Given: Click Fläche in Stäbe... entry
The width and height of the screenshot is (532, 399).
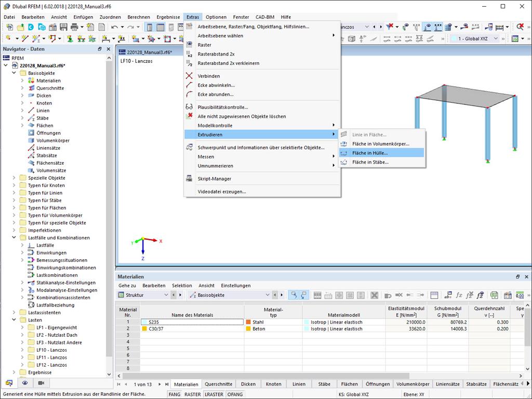Looking at the screenshot, I should tap(382, 162).
